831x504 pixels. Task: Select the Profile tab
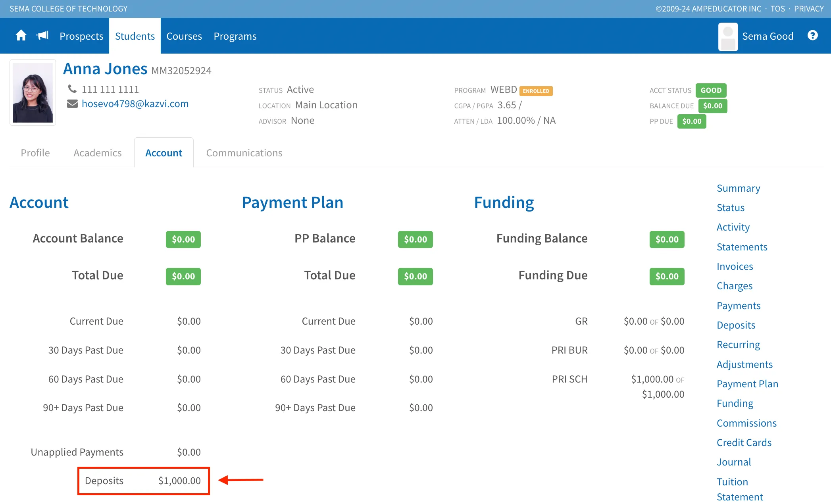(x=35, y=153)
